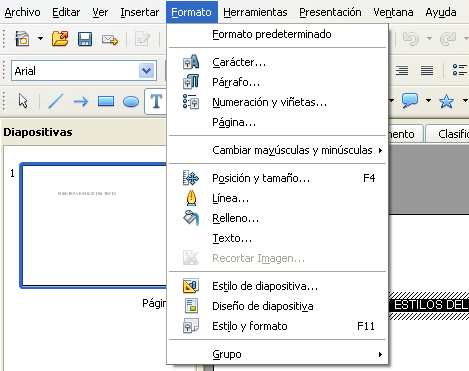Select the Line drawing tool
This screenshot has width=469, height=371.
coord(56,101)
